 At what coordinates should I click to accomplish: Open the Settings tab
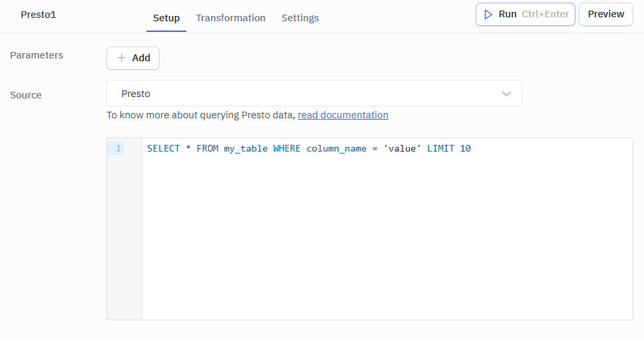pyautogui.click(x=300, y=18)
